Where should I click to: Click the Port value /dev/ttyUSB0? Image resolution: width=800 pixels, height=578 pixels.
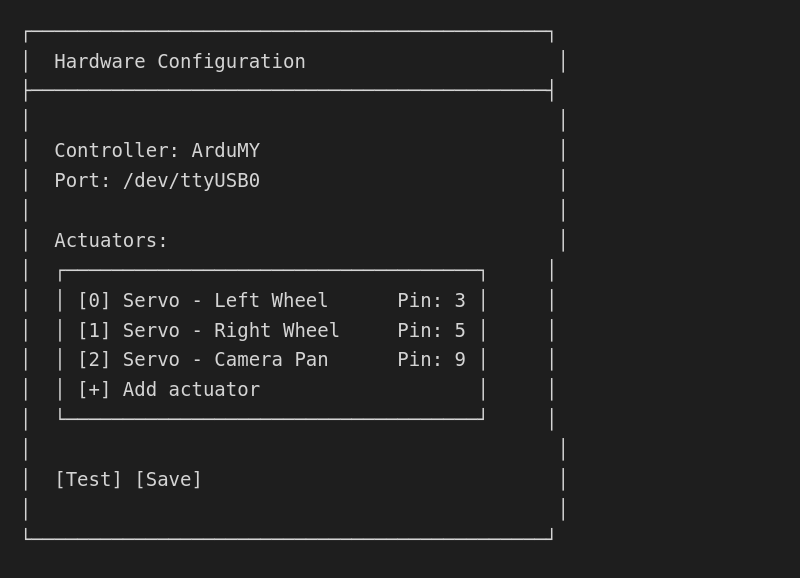196,180
